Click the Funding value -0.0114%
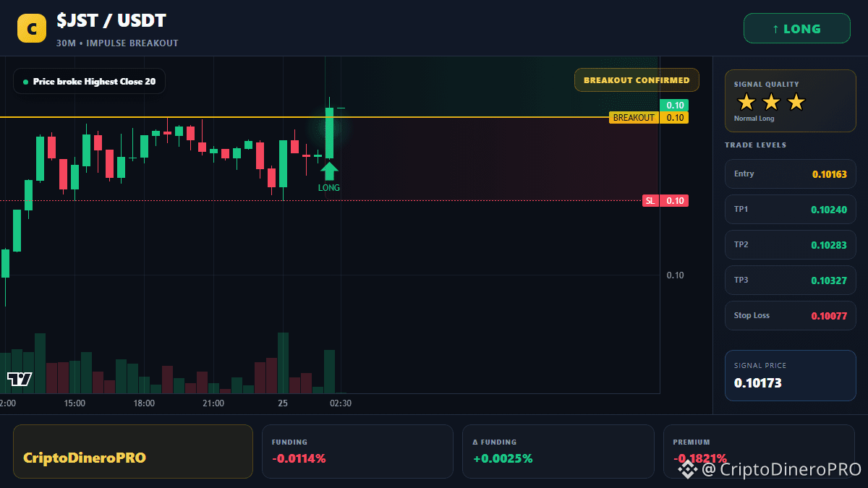Image resolution: width=868 pixels, height=488 pixels. click(x=299, y=458)
